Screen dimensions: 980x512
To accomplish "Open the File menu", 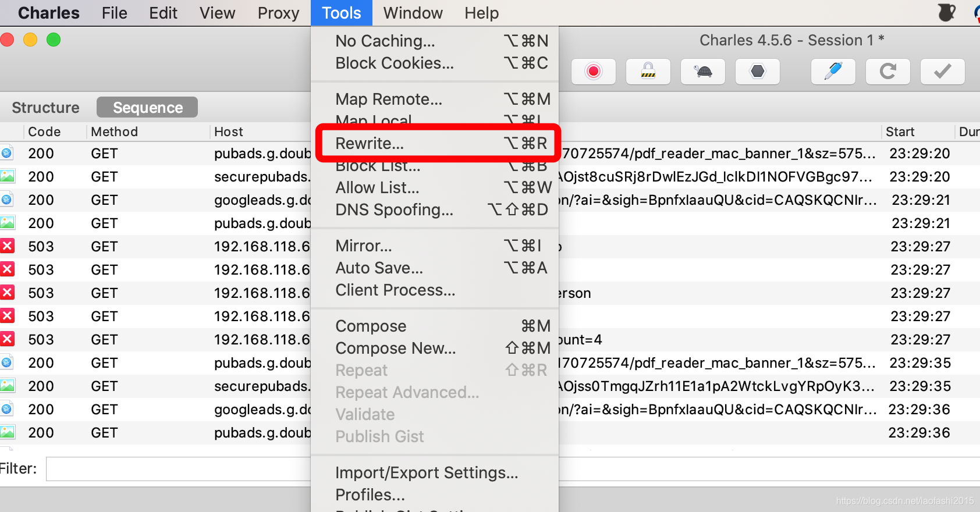I will click(x=114, y=13).
